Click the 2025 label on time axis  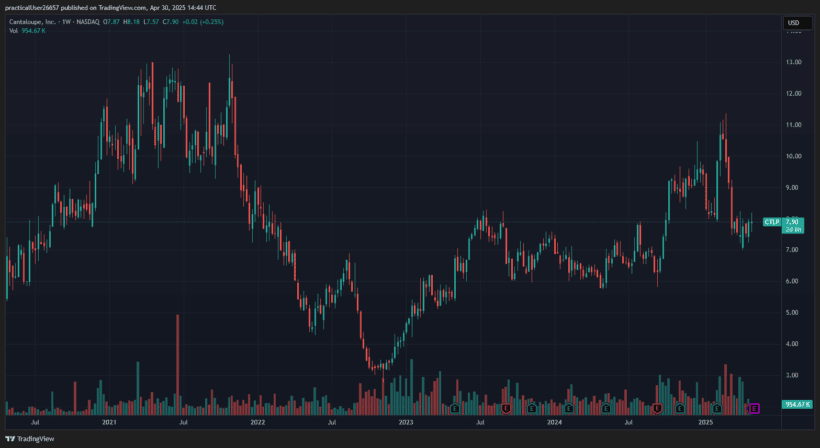(706, 423)
